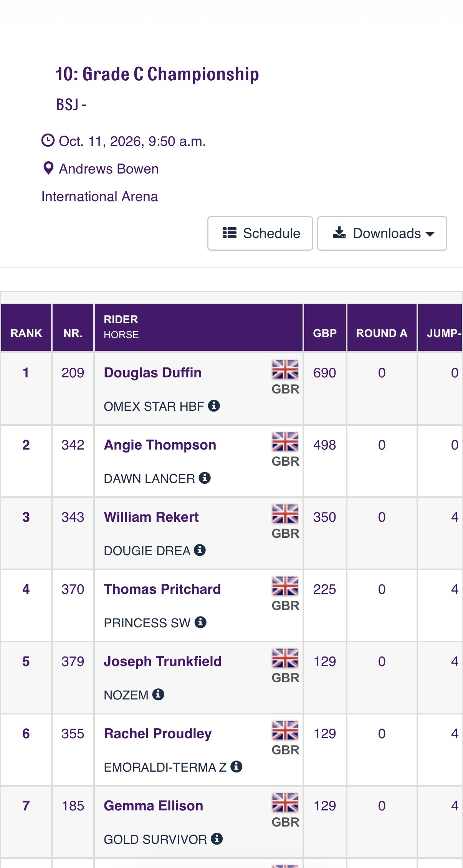Click the NR. column header
The height and width of the screenshot is (868, 463).
click(x=73, y=327)
